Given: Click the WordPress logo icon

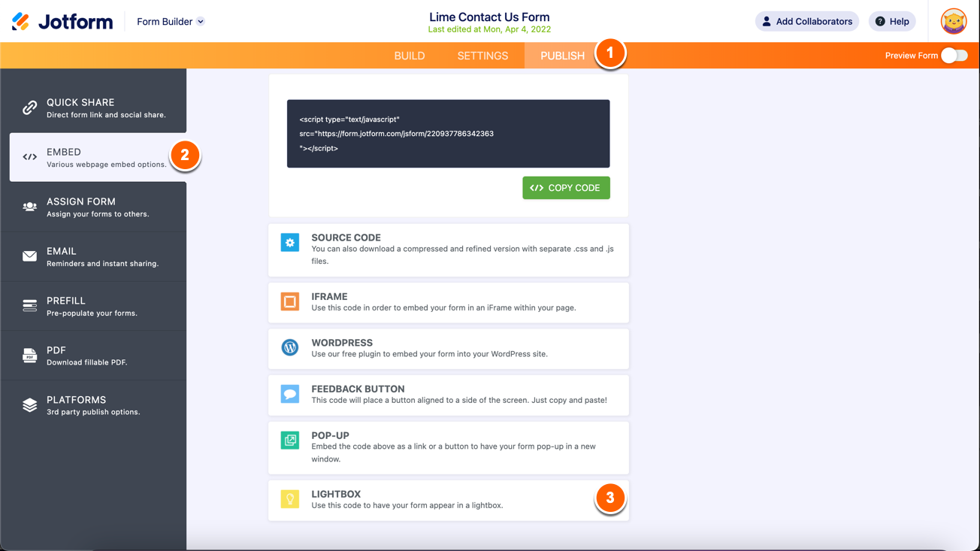Looking at the screenshot, I should point(290,347).
